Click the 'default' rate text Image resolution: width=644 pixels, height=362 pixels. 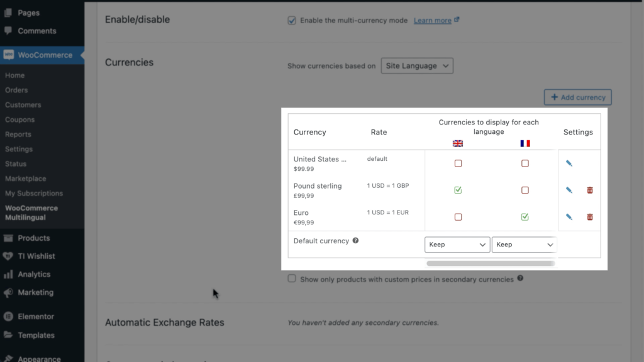(377, 159)
